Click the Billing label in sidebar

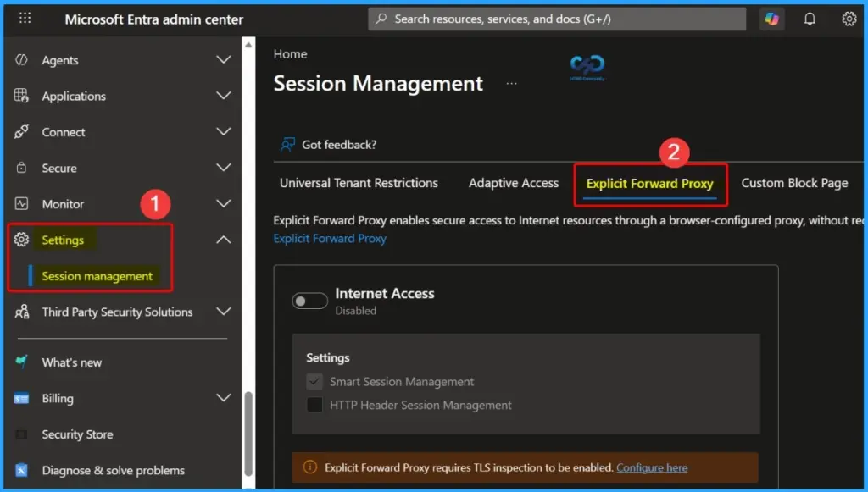click(x=58, y=399)
